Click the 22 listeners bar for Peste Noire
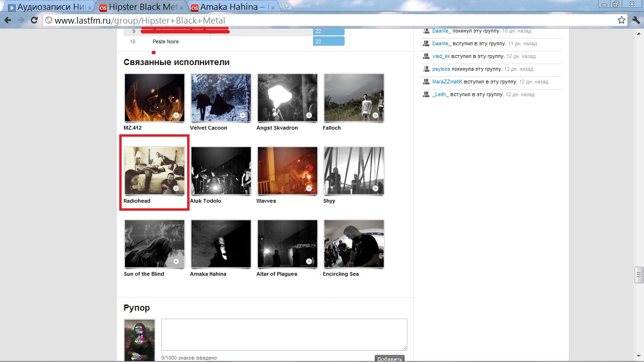This screenshot has width=644, height=362. click(329, 41)
